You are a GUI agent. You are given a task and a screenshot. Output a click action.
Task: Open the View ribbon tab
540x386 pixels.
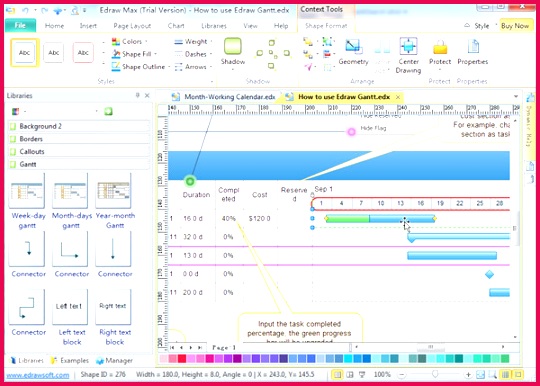[250, 26]
